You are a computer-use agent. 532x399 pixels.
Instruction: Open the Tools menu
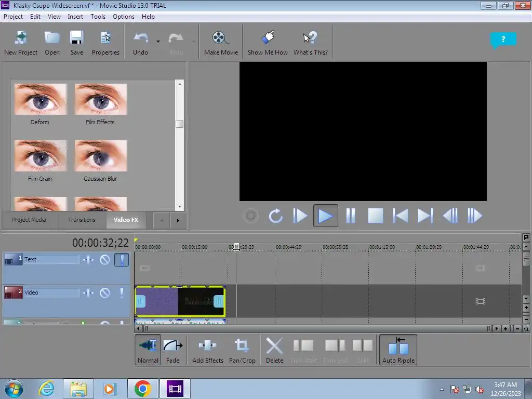(x=98, y=17)
